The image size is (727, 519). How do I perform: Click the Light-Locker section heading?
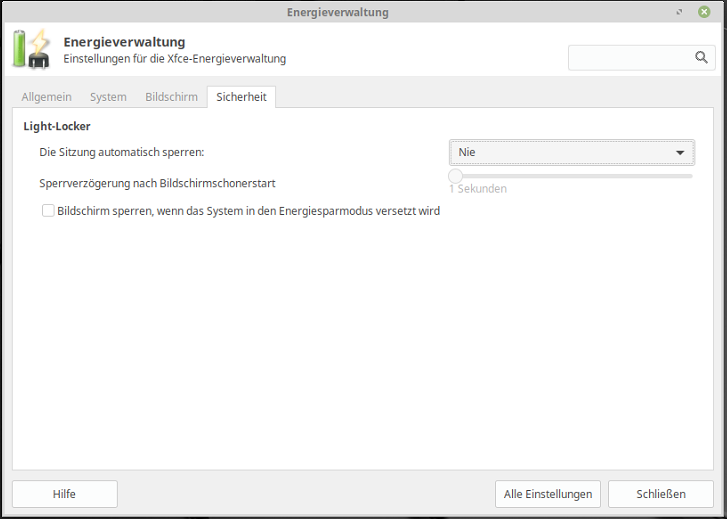click(57, 127)
